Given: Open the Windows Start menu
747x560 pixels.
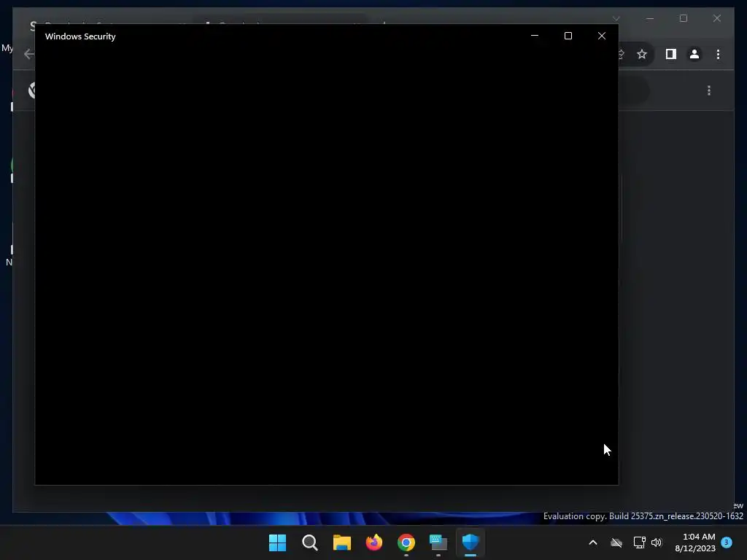Looking at the screenshot, I should tap(277, 542).
